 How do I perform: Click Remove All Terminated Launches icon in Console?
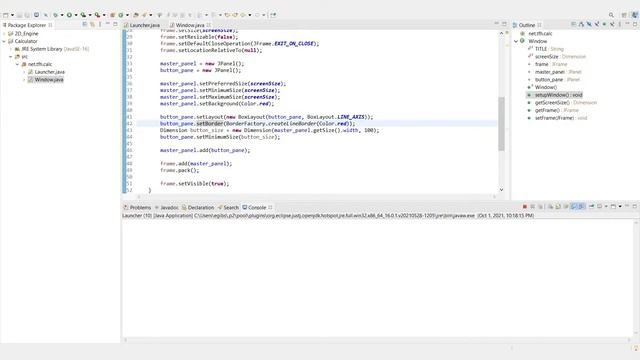(x=540, y=207)
